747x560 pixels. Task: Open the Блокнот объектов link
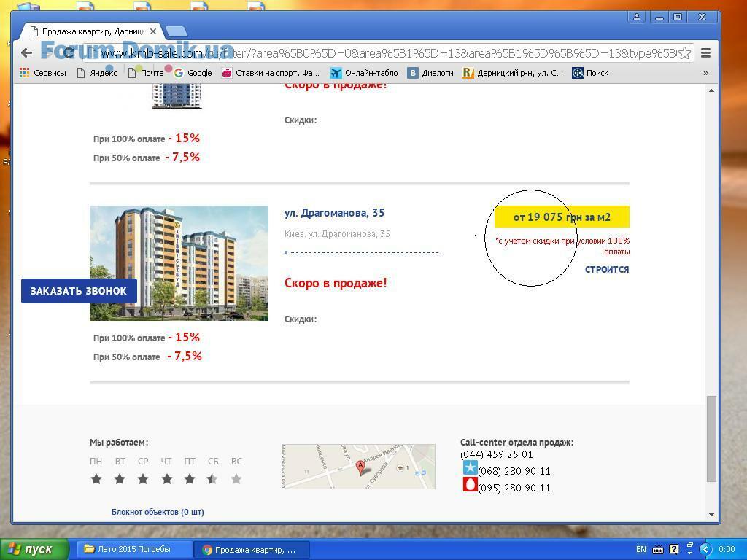pos(158,512)
